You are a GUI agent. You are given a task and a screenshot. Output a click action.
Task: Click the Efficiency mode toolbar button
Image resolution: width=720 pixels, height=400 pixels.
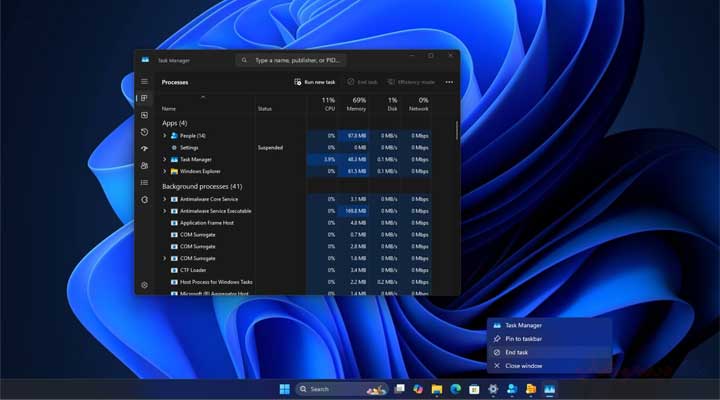pyautogui.click(x=411, y=82)
